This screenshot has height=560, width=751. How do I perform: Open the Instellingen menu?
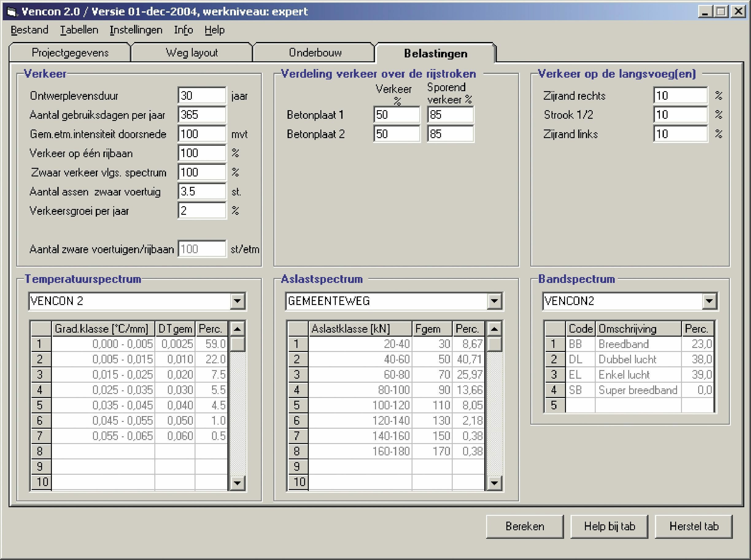(136, 30)
